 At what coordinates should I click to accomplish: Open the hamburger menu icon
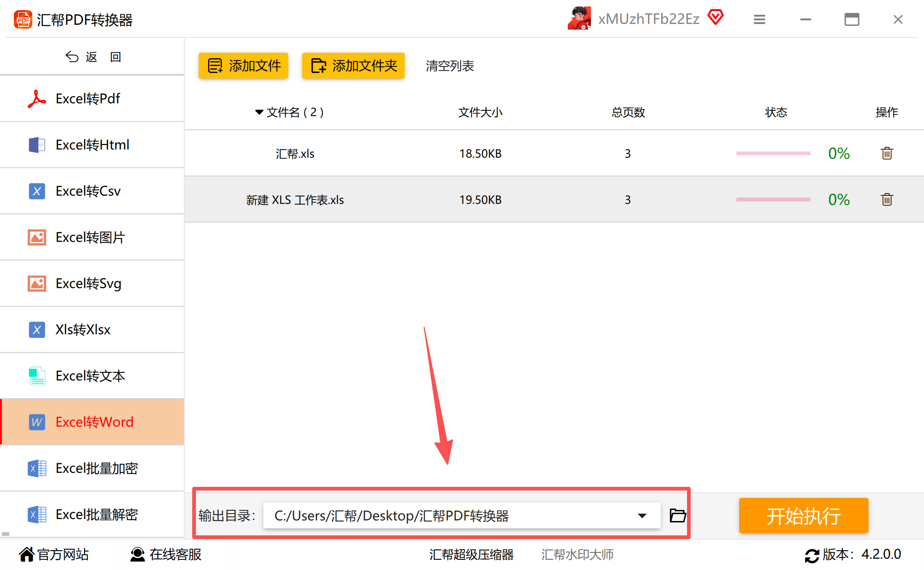[759, 19]
